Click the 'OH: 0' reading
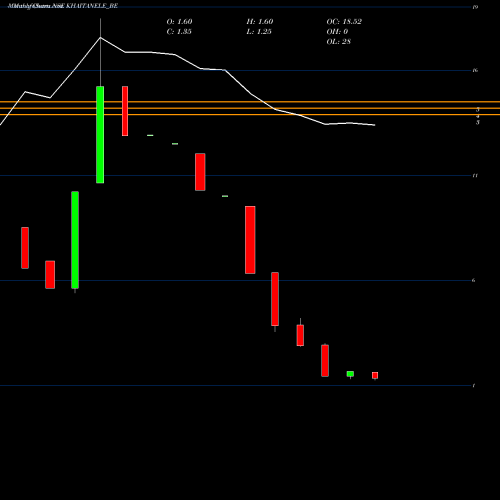 (x=337, y=32)
